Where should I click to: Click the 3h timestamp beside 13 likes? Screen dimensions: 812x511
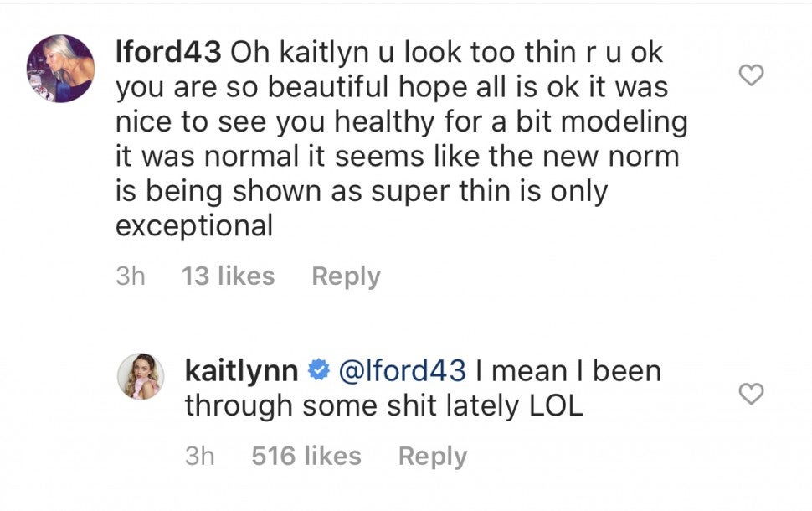pyautogui.click(x=130, y=276)
